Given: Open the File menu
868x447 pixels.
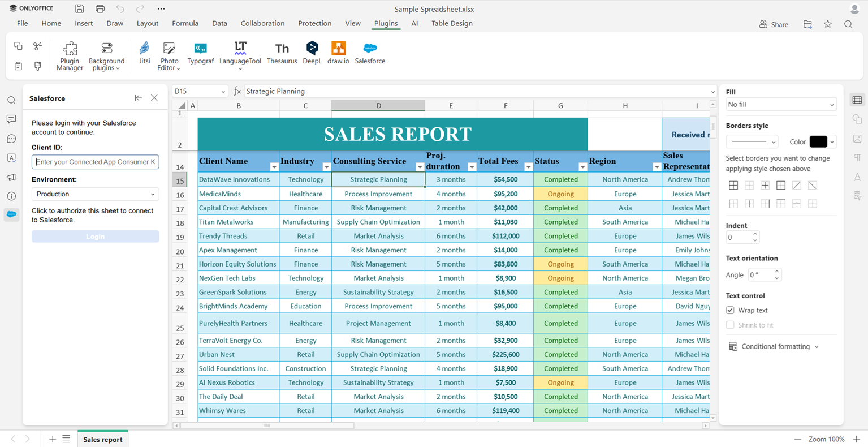Looking at the screenshot, I should pos(22,24).
